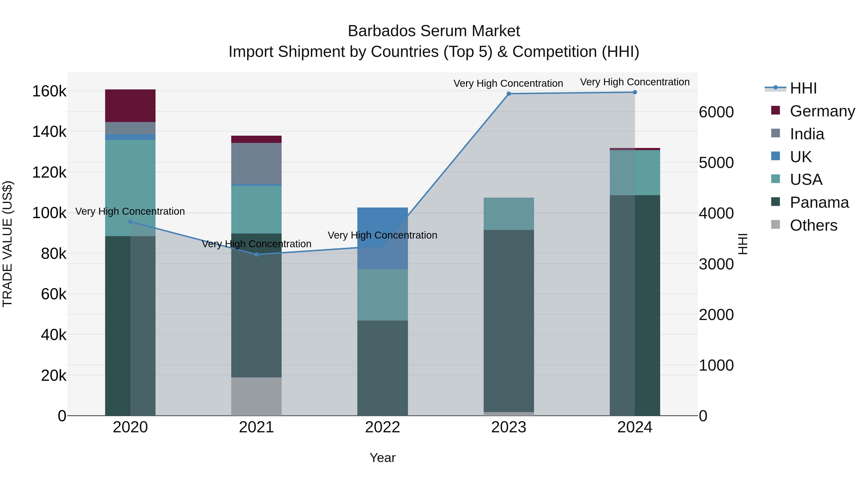The height and width of the screenshot is (488, 868).
Task: Click the Others grey legend swatch
Action: tap(775, 225)
